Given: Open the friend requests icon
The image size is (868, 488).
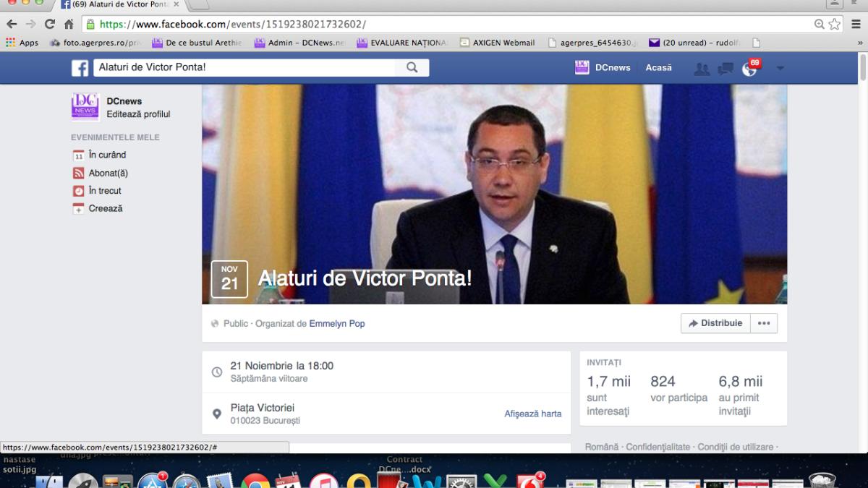Looking at the screenshot, I should click(x=702, y=69).
